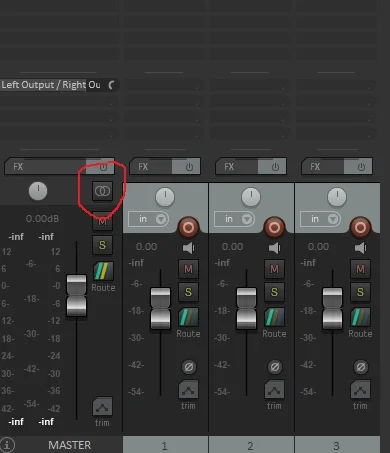This screenshot has height=453, width=390.
Task: Open routing for track 3
Action: click(360, 317)
